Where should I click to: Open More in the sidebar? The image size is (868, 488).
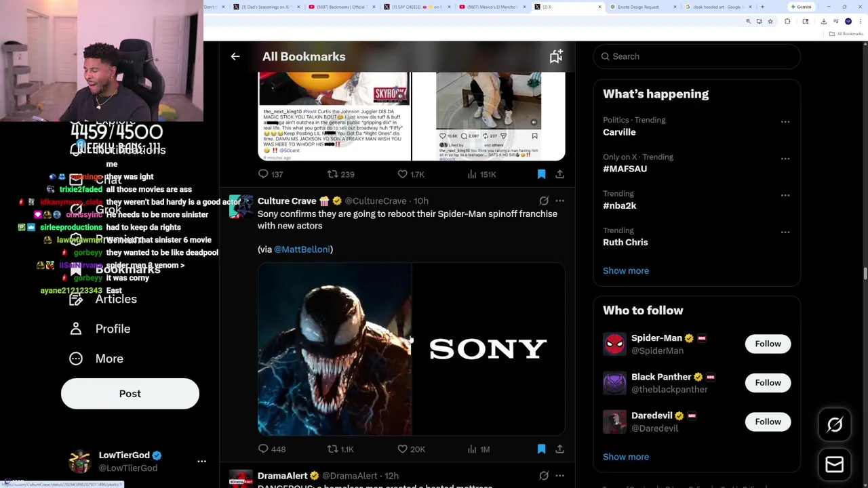pos(96,359)
